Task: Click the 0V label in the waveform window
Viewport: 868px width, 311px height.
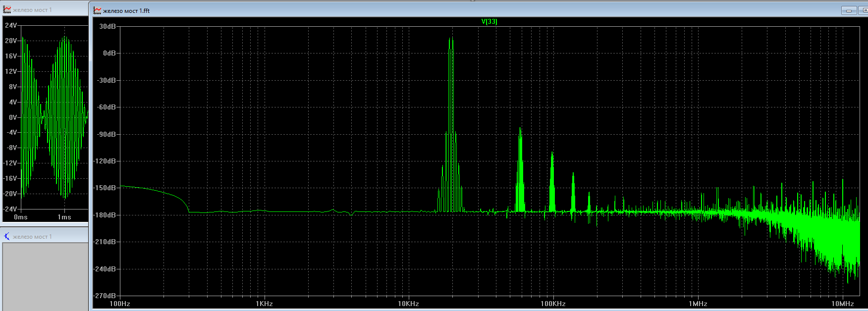Action: 12,117
